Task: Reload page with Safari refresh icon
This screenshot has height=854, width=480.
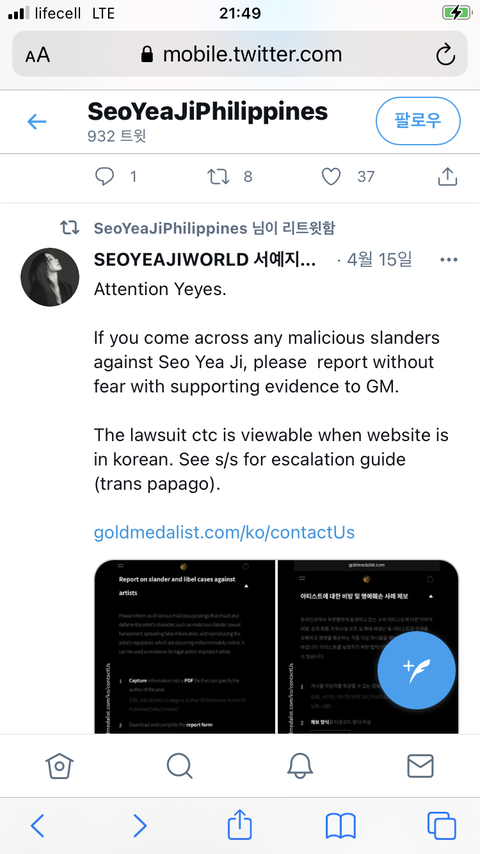Action: point(445,54)
